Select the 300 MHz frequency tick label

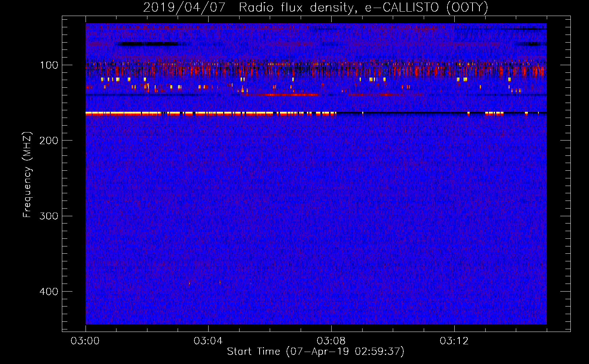(x=48, y=216)
